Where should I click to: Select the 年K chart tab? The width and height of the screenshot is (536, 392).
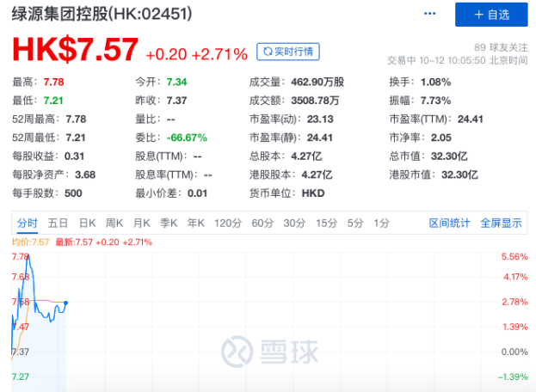(x=196, y=224)
